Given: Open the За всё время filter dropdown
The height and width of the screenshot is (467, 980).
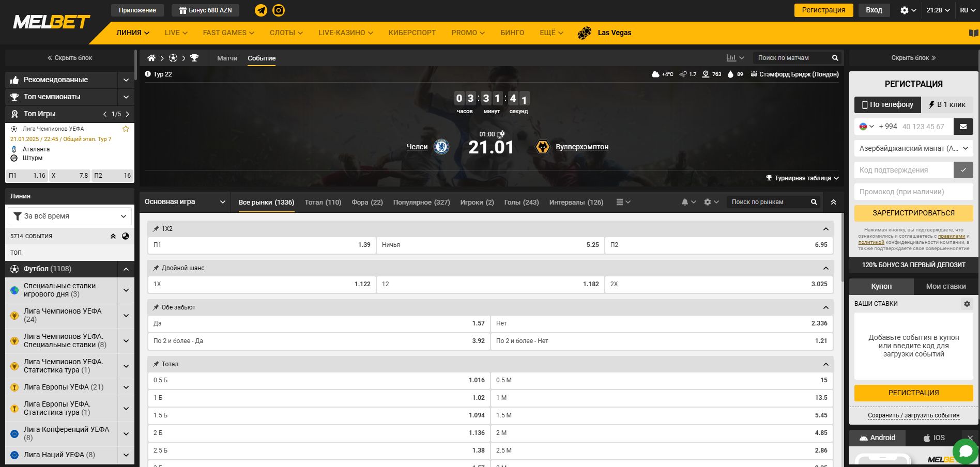Looking at the screenshot, I should click(x=70, y=216).
